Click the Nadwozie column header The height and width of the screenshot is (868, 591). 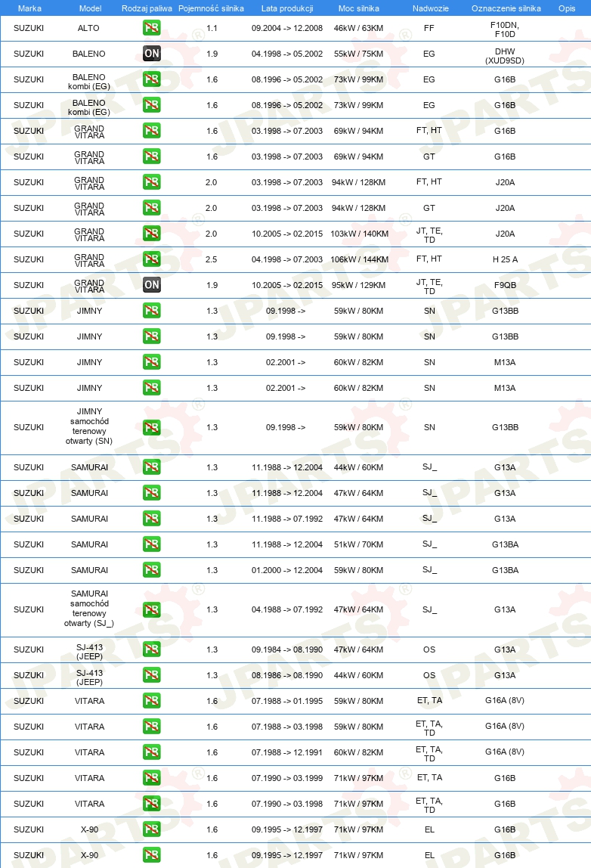click(431, 8)
